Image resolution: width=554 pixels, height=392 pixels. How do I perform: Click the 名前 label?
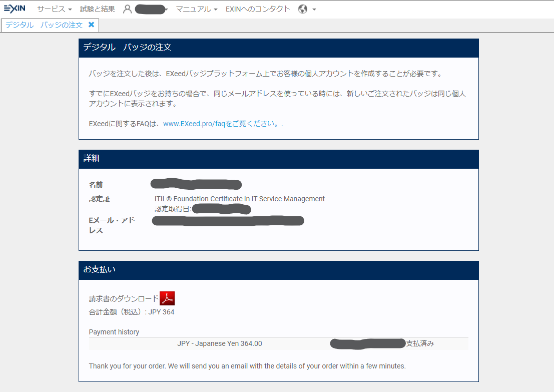(x=96, y=185)
